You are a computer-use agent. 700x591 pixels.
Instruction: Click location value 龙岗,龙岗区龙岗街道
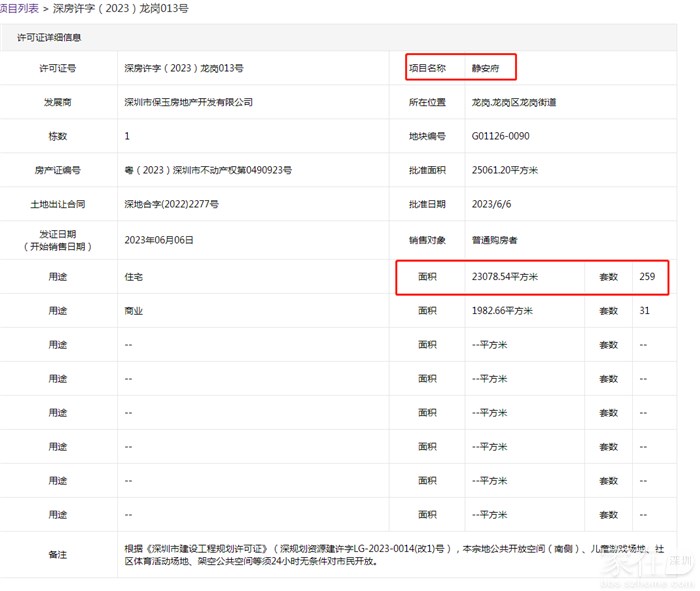tap(514, 102)
